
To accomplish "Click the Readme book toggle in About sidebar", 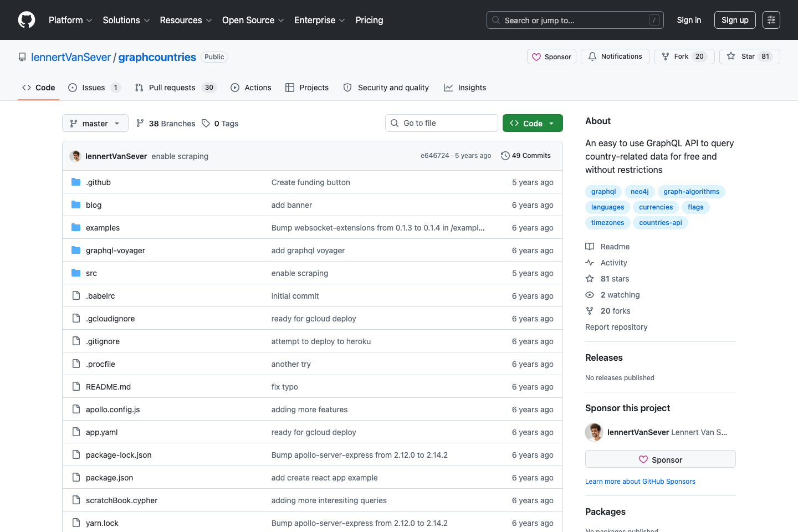I will point(590,246).
